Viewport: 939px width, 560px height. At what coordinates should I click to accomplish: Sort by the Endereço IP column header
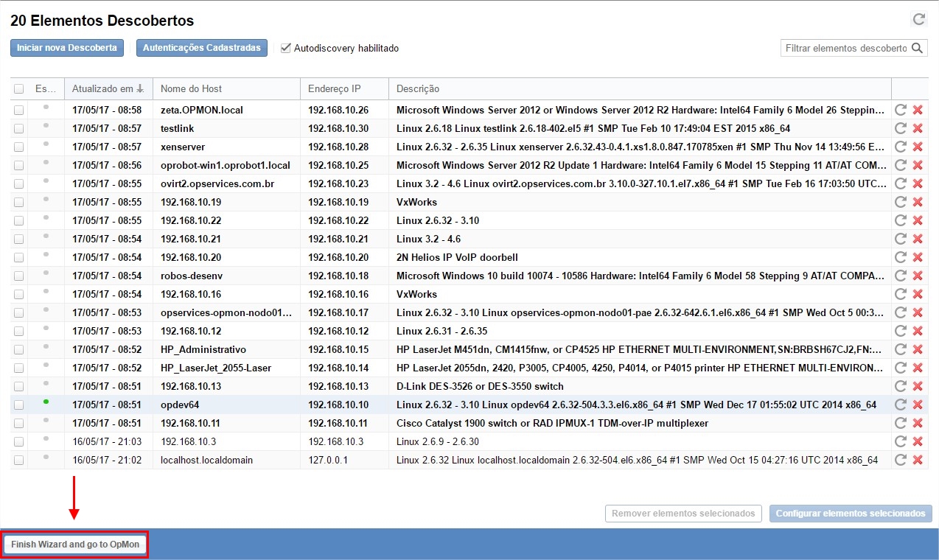(x=334, y=89)
